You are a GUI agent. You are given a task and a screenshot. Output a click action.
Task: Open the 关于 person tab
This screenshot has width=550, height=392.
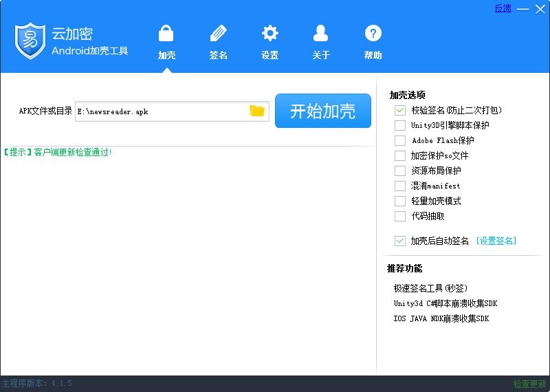(x=321, y=41)
